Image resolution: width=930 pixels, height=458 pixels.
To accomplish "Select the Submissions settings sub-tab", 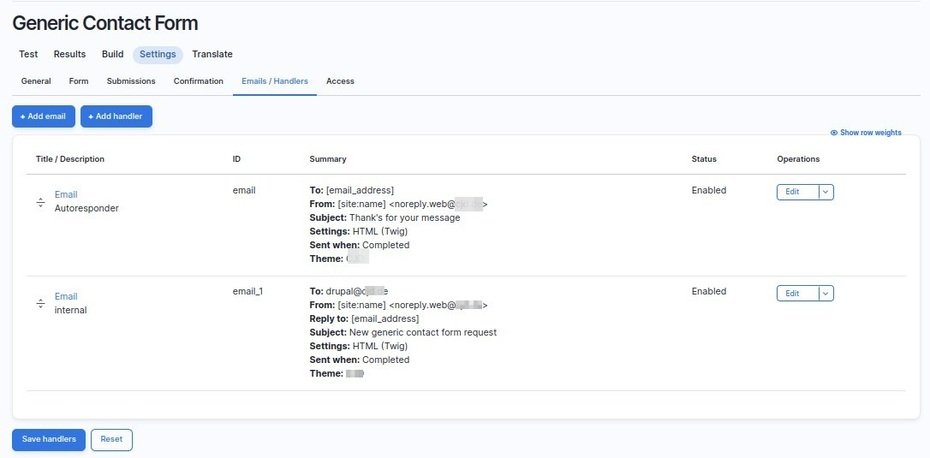I will (x=131, y=81).
